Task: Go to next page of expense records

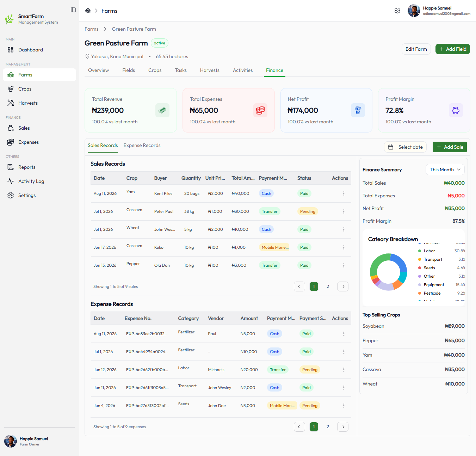Action: point(343,427)
